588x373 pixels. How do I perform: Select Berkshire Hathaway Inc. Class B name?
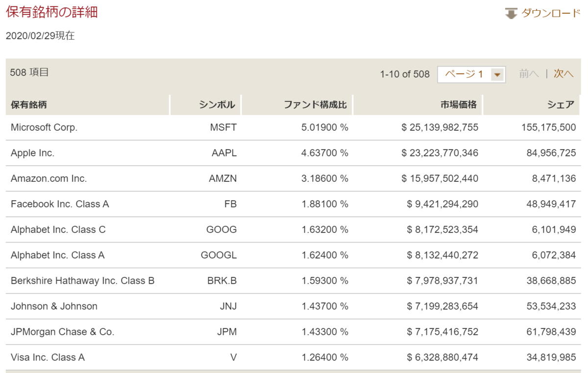click(x=82, y=281)
